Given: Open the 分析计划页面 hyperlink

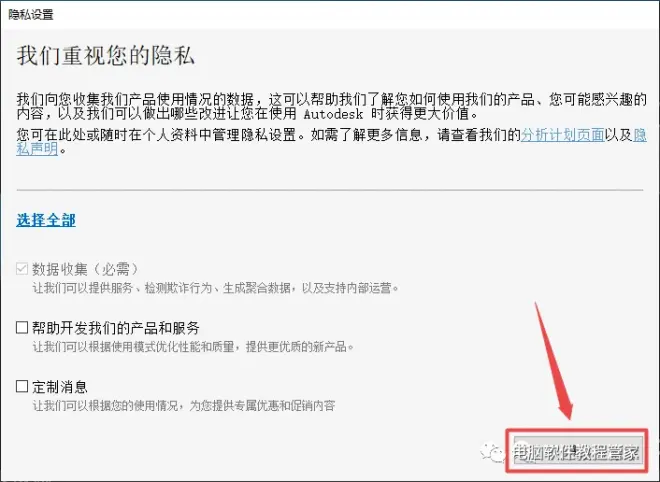Looking at the screenshot, I should point(562,135).
